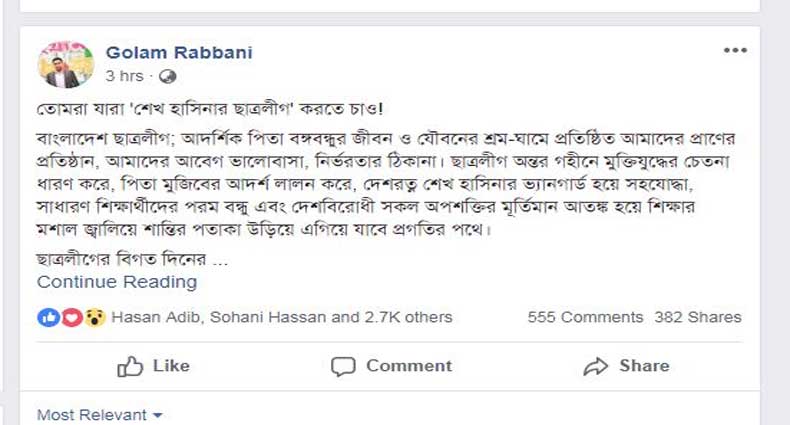
Task: Open the post's 3 hrs timestamp
Action: 124,76
